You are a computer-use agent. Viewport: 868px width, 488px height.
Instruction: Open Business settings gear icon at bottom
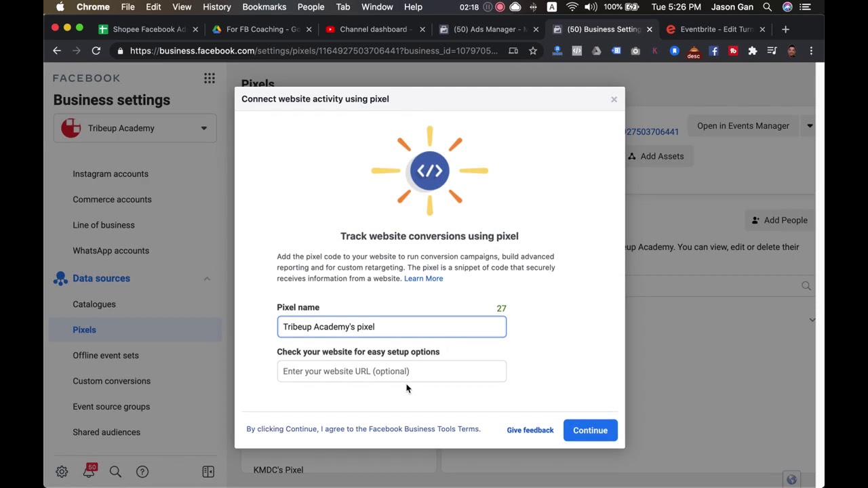(62, 472)
